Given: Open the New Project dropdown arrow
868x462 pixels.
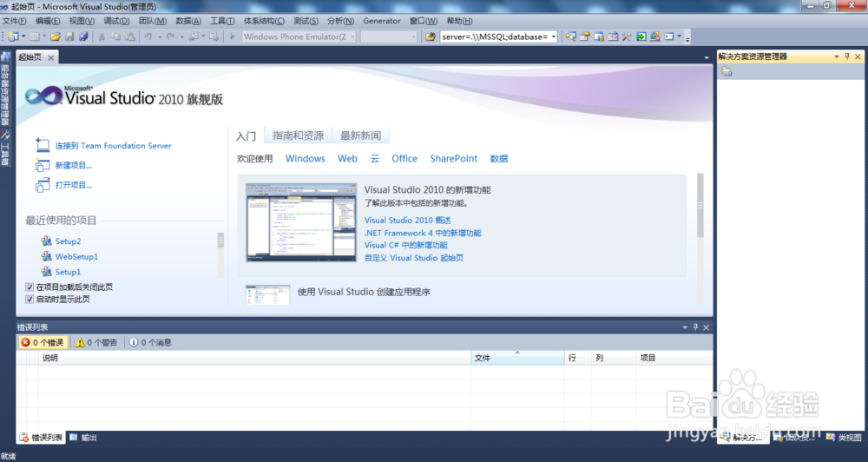Looking at the screenshot, I should pyautogui.click(x=23, y=36).
